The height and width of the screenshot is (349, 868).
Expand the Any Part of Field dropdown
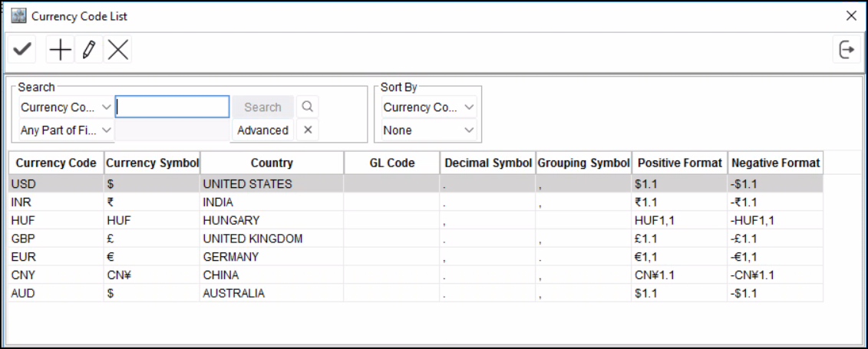tap(67, 130)
